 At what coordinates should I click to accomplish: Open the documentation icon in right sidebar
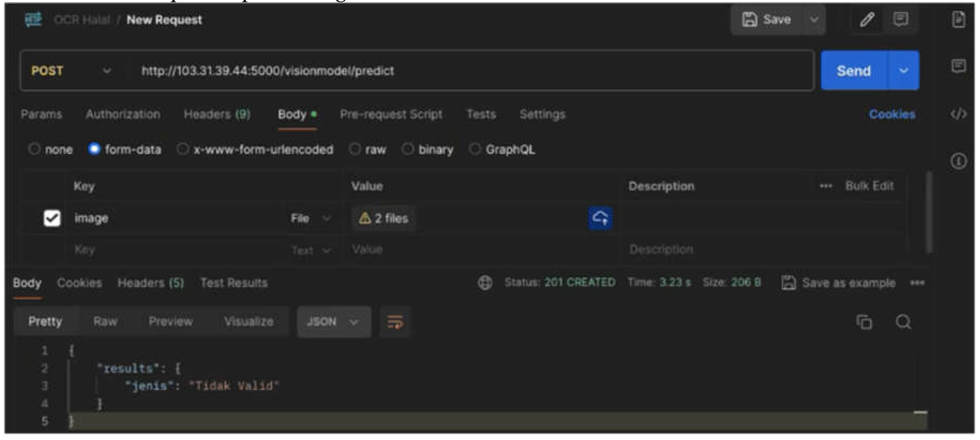tap(958, 19)
